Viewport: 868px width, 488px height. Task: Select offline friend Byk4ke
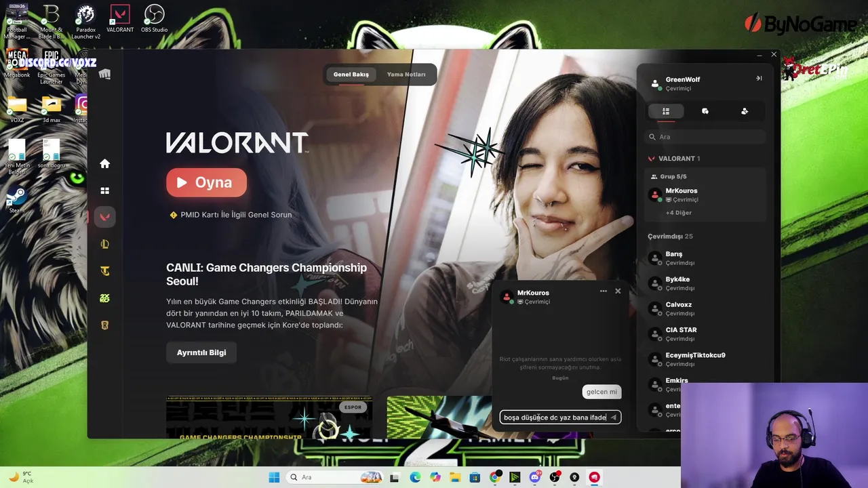705,283
